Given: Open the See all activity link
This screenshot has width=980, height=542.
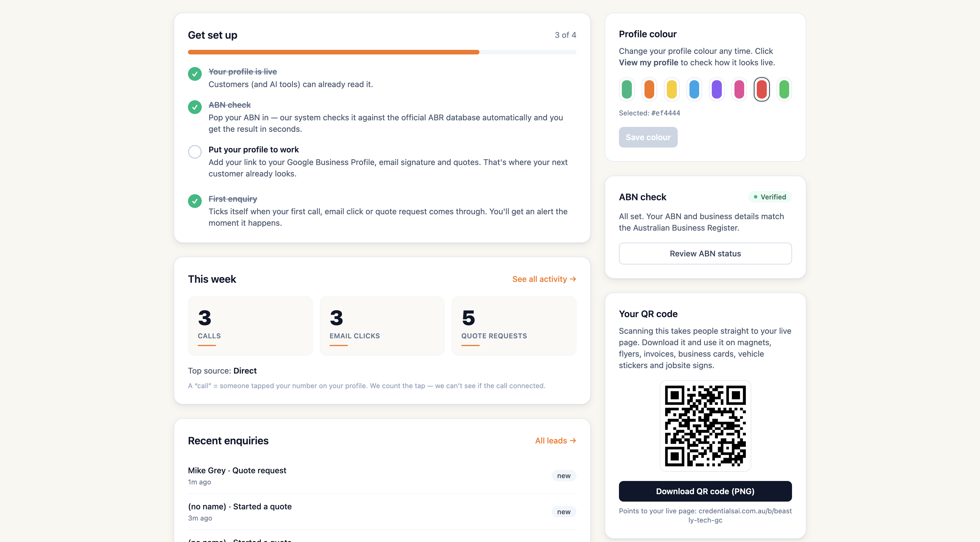Looking at the screenshot, I should (544, 279).
